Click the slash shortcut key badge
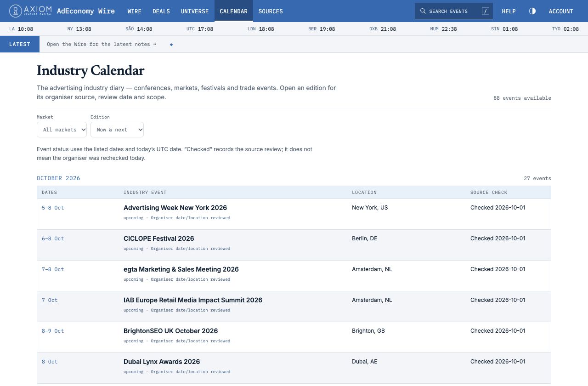 [485, 11]
